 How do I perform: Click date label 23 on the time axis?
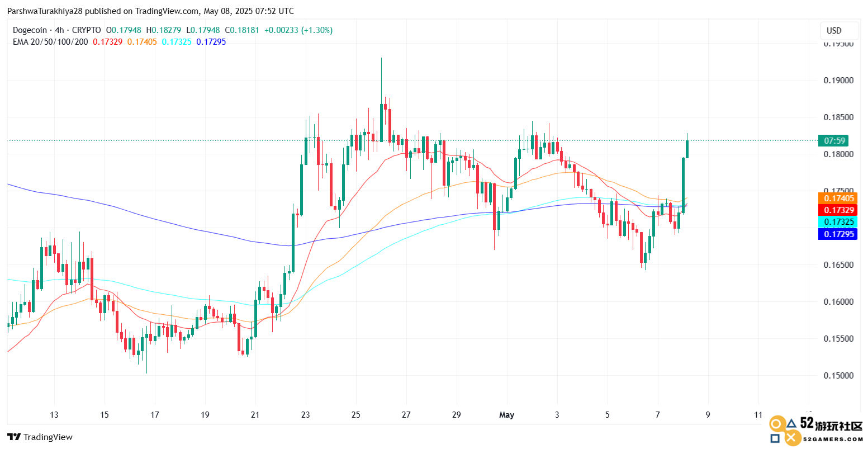click(x=306, y=415)
